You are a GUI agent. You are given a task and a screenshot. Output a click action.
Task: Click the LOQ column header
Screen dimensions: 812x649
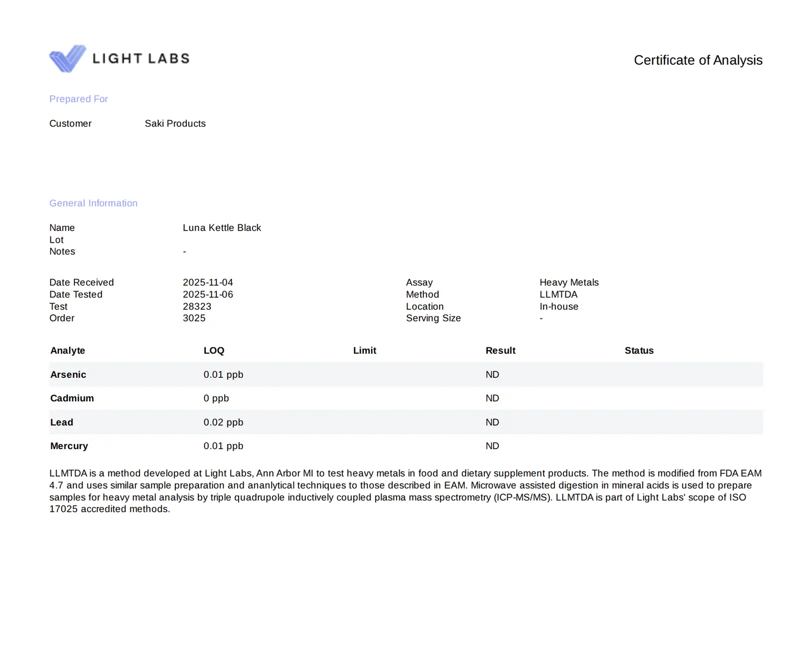point(214,350)
